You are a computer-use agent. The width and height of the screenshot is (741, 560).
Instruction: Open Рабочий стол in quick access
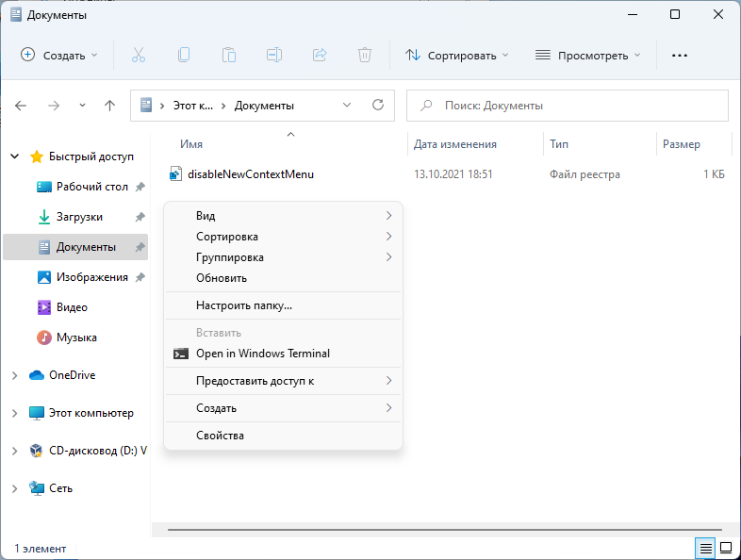[92, 187]
